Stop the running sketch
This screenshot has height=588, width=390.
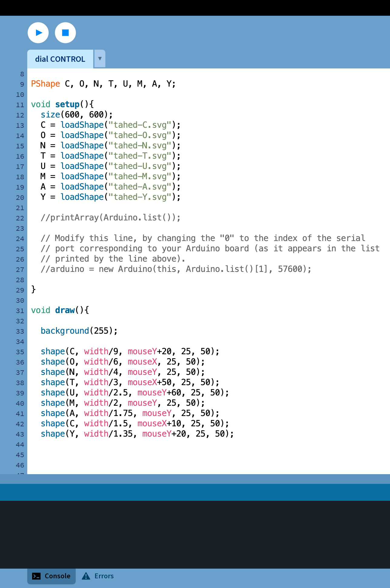65,33
